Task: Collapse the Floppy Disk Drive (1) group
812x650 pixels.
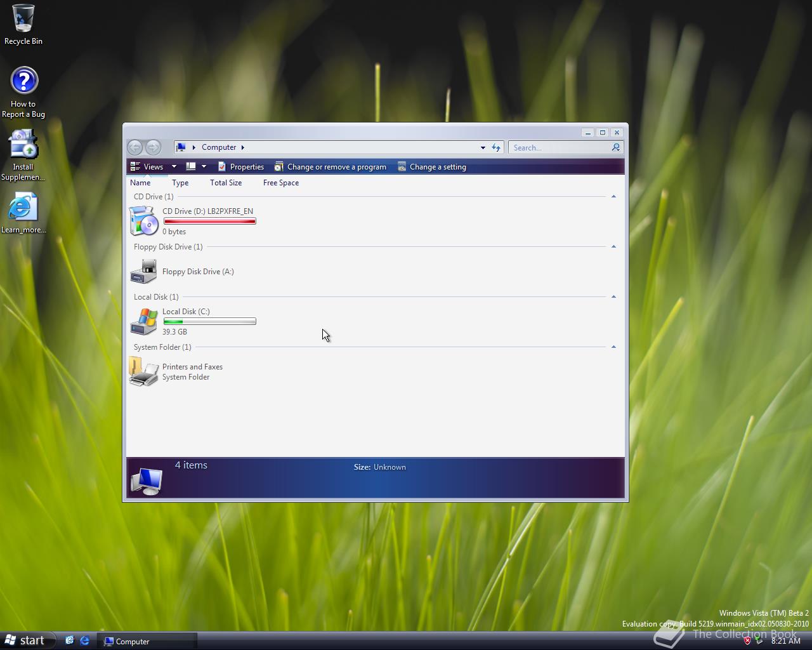Action: pos(613,247)
